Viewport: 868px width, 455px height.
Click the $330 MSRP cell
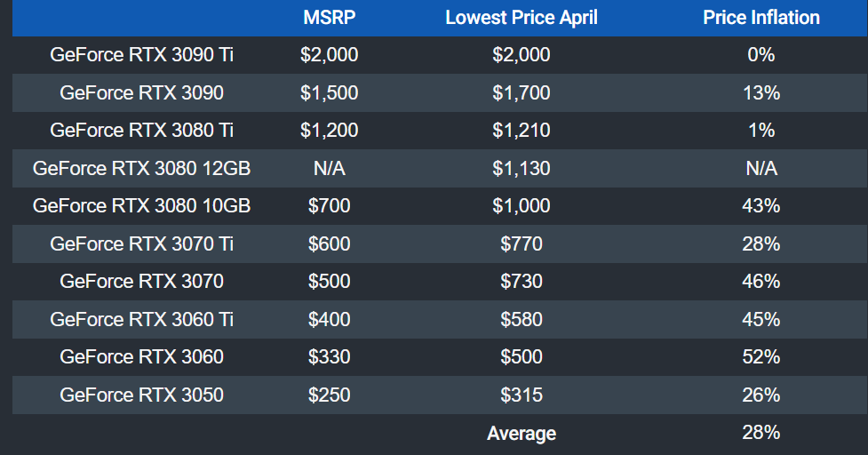(329, 357)
